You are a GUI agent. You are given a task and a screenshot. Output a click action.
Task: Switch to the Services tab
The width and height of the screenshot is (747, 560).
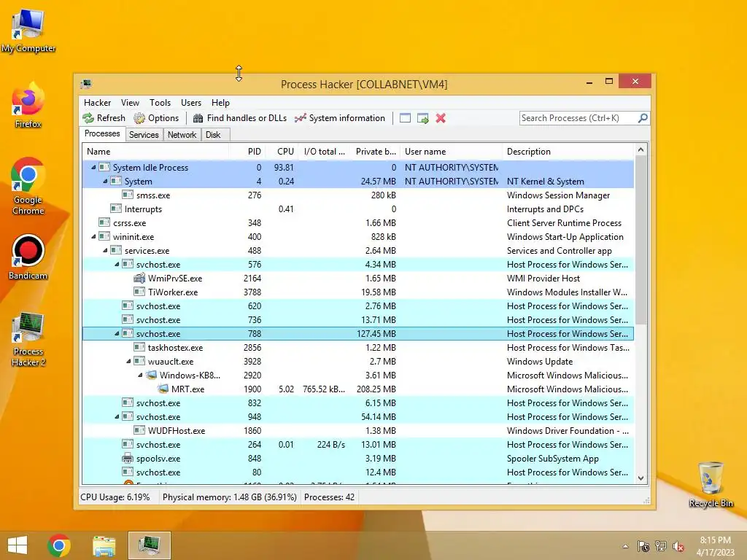click(x=144, y=135)
